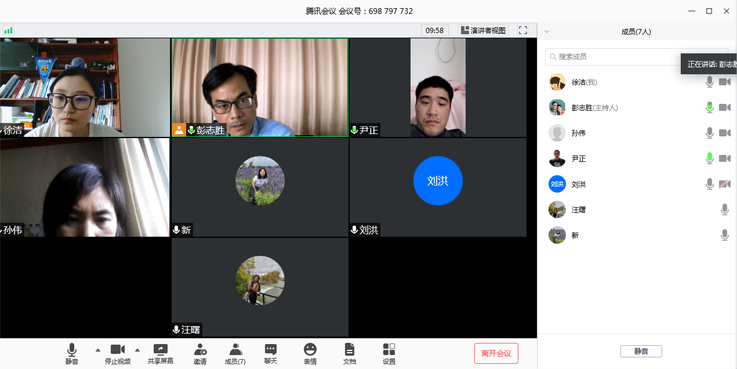Stop video with the camera icon

click(118, 353)
